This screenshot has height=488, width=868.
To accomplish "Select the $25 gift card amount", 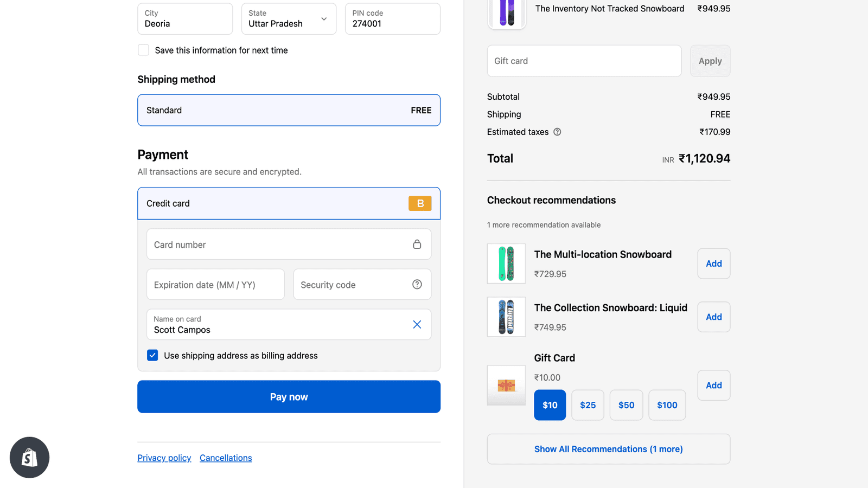I will pyautogui.click(x=588, y=405).
